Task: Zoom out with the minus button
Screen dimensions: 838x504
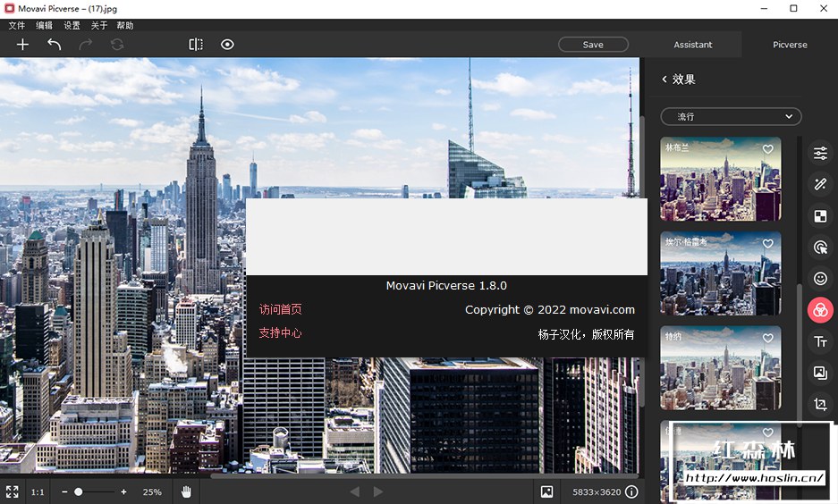Action: pyautogui.click(x=64, y=492)
